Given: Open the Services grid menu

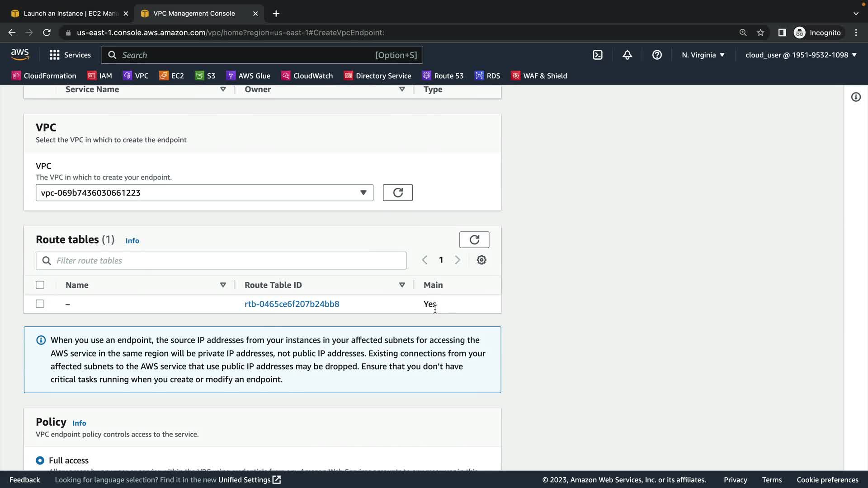Looking at the screenshot, I should pos(70,55).
